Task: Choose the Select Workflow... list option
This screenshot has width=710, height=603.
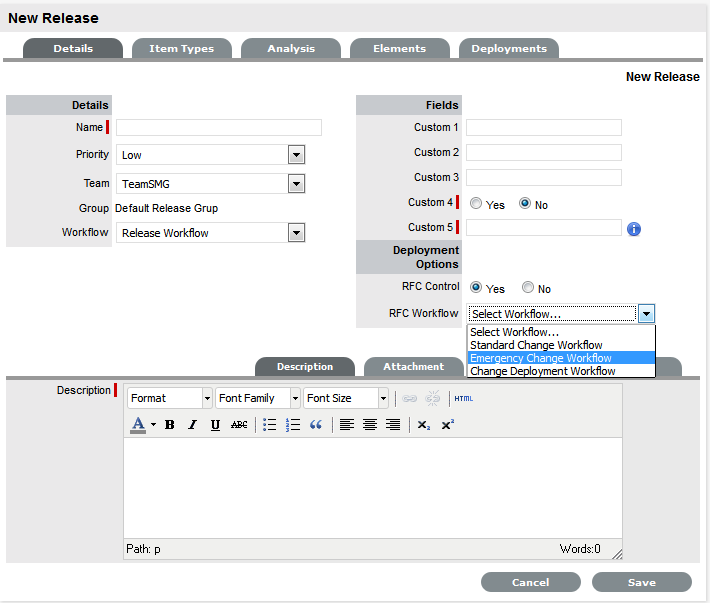Action: [561, 332]
